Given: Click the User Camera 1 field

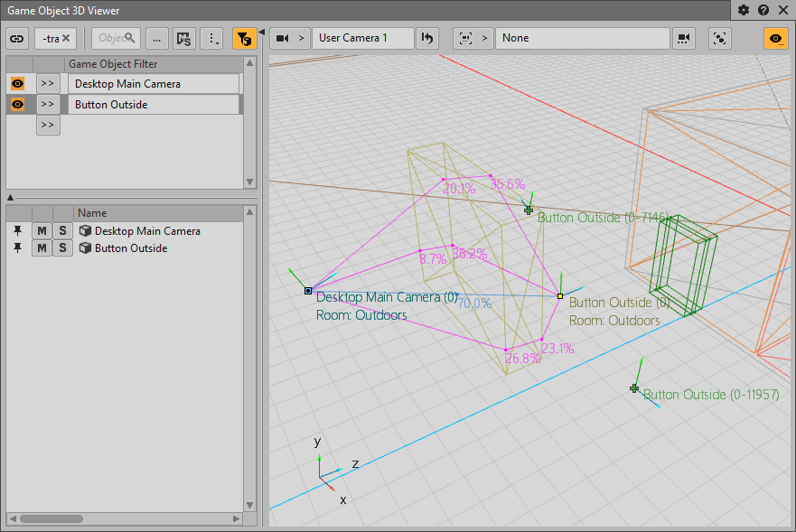Looking at the screenshot, I should point(362,38).
